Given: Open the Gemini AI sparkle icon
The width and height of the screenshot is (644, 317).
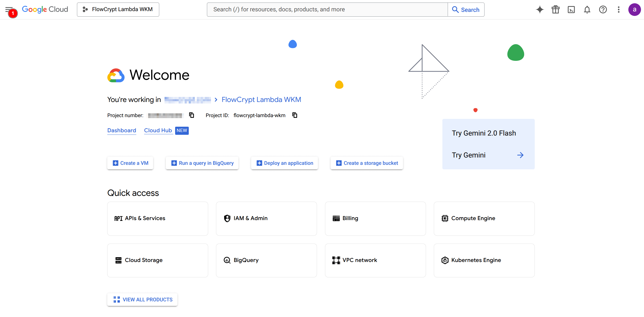Looking at the screenshot, I should point(540,10).
